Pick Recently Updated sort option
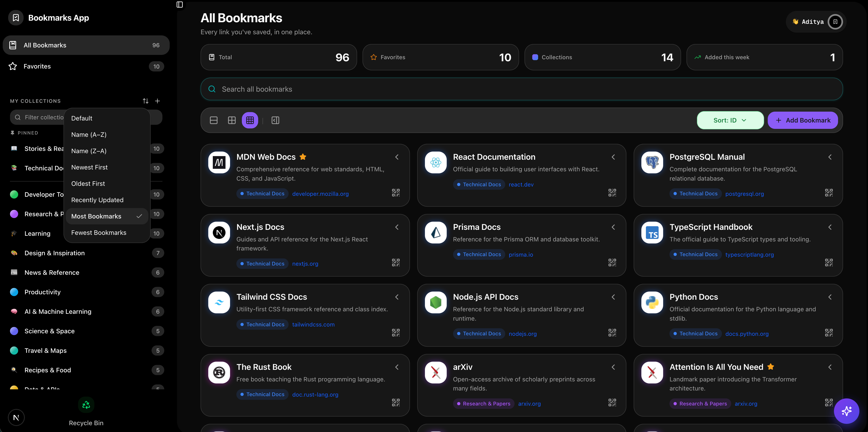Image resolution: width=868 pixels, height=432 pixels. click(107, 200)
